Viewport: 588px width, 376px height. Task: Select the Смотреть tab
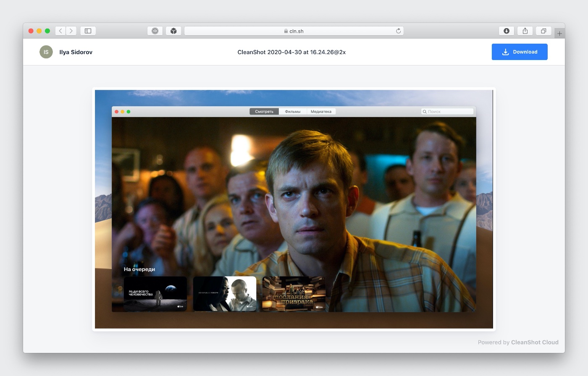(x=264, y=112)
